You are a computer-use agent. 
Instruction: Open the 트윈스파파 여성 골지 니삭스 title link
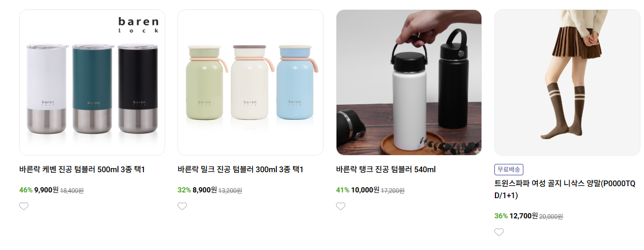coord(565,189)
